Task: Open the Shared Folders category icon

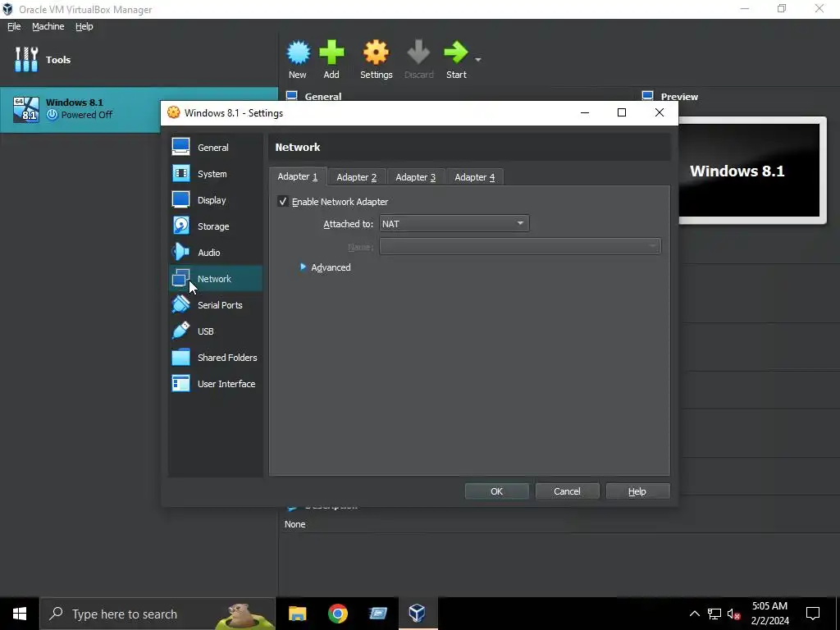Action: point(180,357)
